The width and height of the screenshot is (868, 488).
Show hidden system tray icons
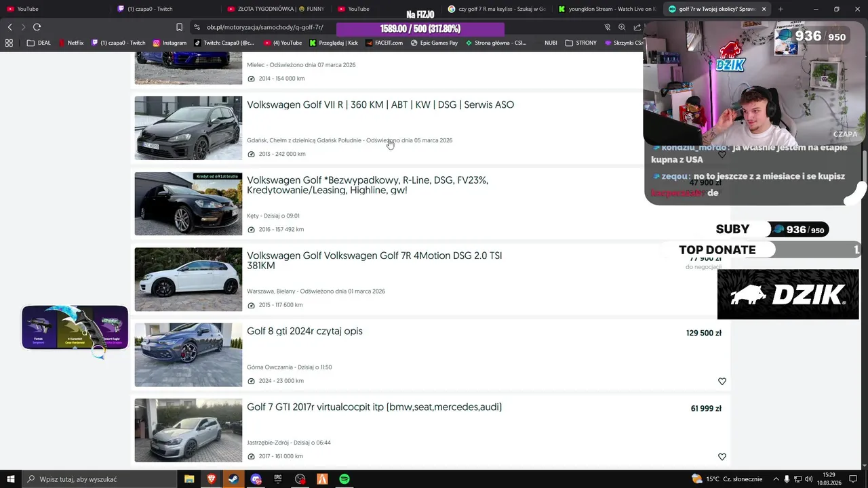pos(776,479)
